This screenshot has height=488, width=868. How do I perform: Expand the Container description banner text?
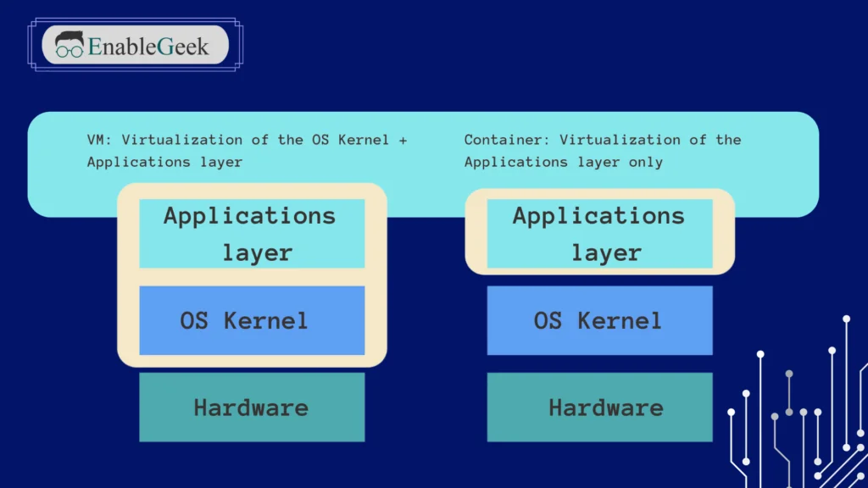tap(602, 151)
